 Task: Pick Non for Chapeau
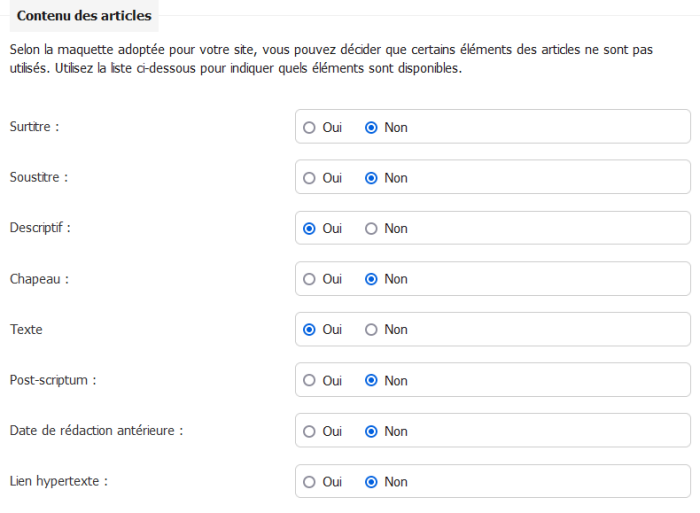[x=372, y=279]
